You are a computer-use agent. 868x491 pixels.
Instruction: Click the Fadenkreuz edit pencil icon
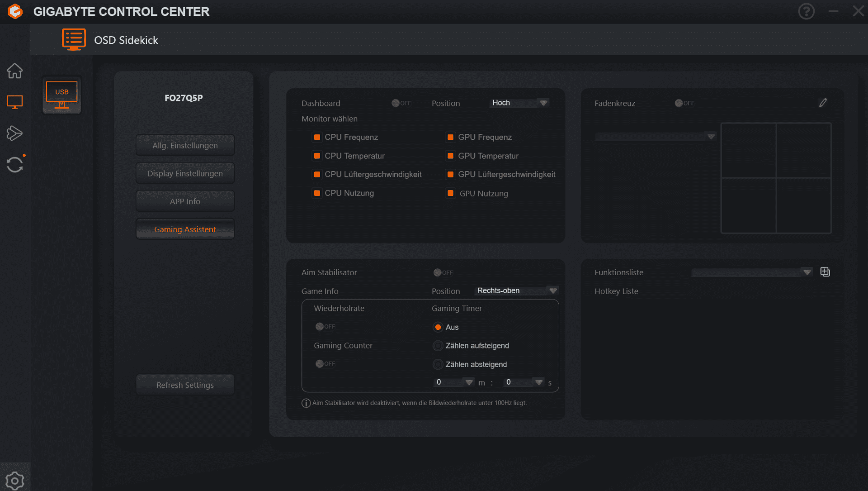coord(823,103)
